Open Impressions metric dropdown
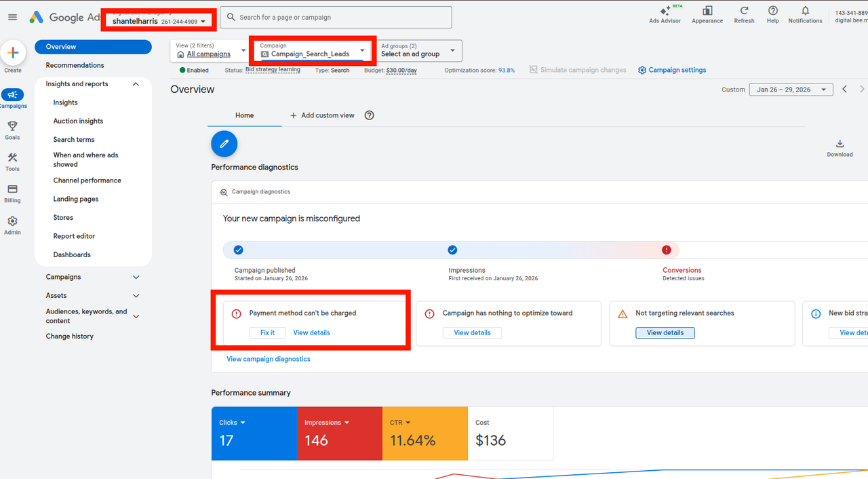Image resolution: width=868 pixels, height=479 pixels. 327,423
